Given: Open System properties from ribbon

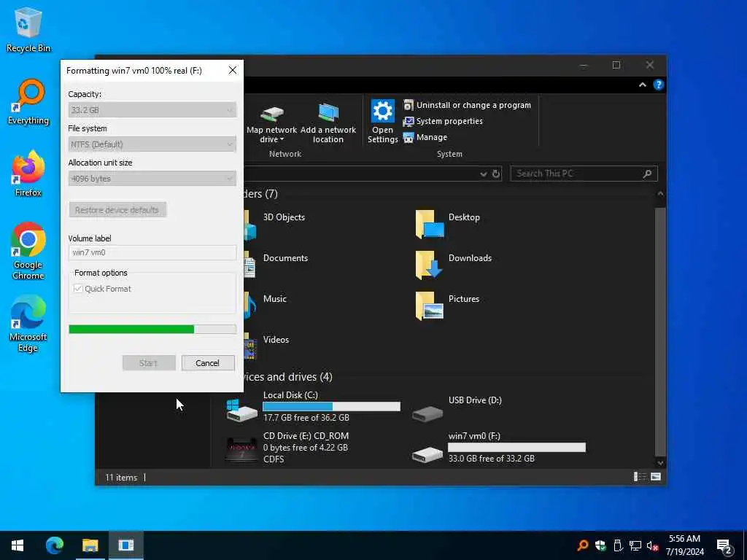Looking at the screenshot, I should click(x=443, y=122).
